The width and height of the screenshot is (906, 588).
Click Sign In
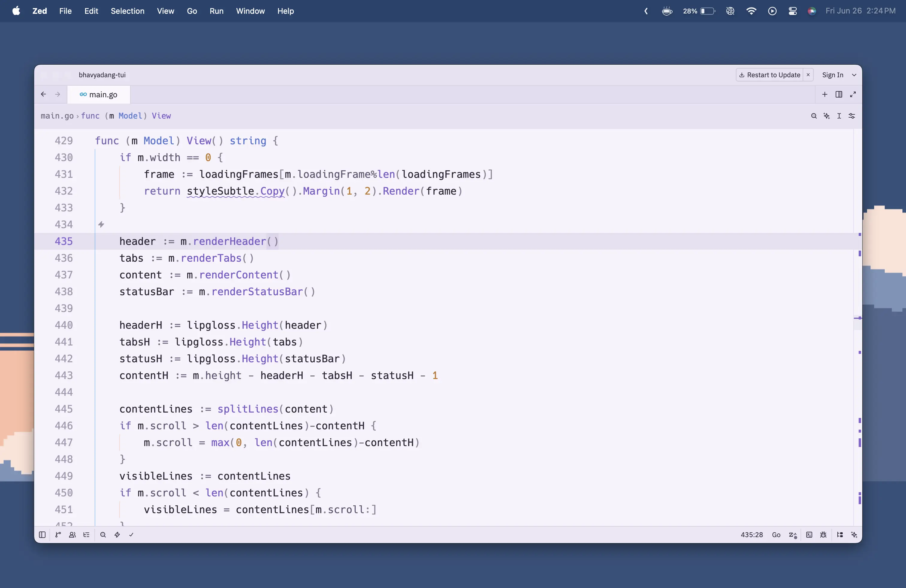point(833,75)
